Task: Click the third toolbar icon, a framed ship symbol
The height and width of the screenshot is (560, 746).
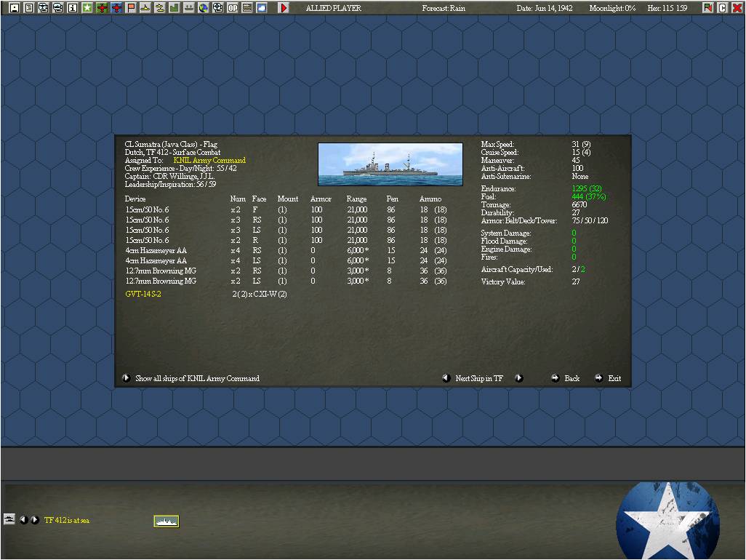Action: tap(44, 7)
